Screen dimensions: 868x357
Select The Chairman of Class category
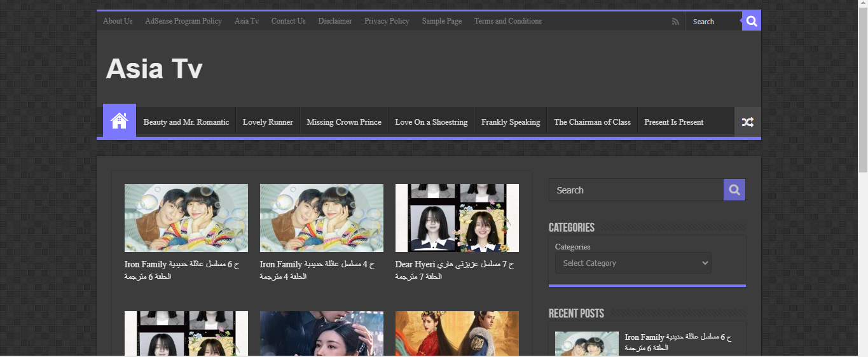(x=592, y=122)
